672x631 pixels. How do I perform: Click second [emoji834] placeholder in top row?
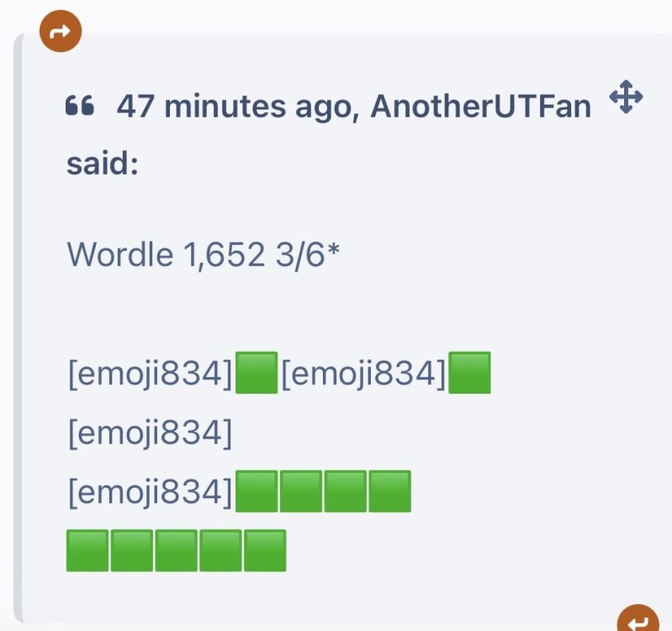click(362, 374)
